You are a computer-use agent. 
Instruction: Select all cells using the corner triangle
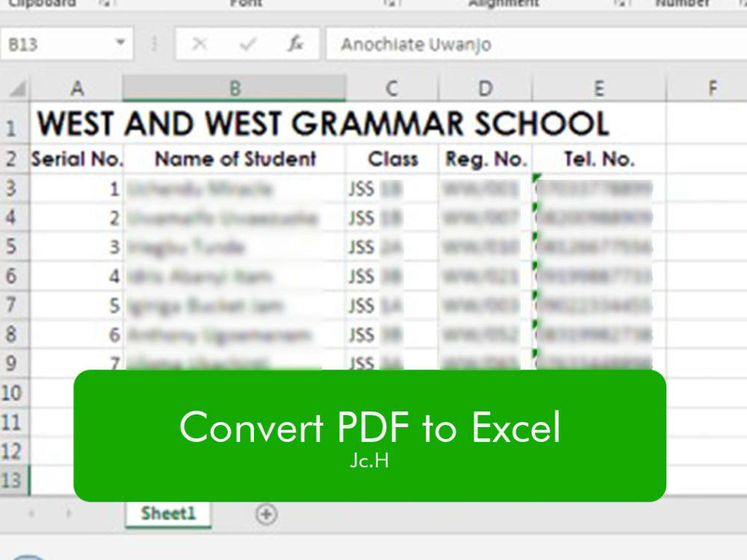(x=16, y=89)
